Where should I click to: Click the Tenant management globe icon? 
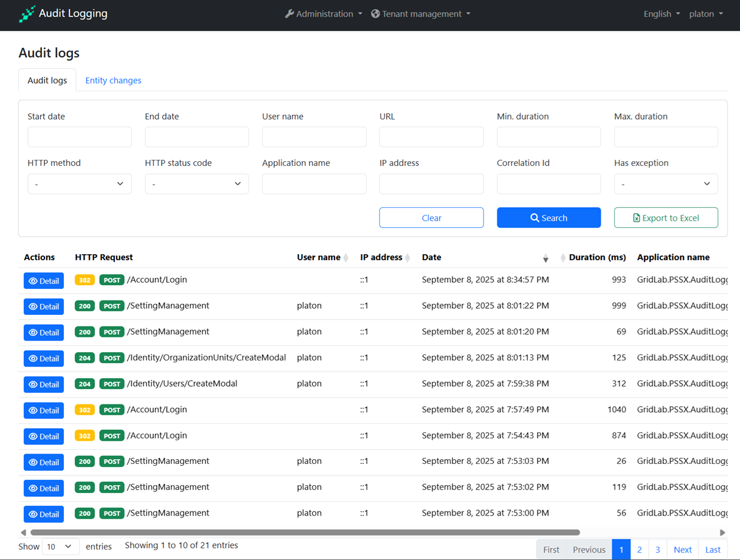pos(375,14)
